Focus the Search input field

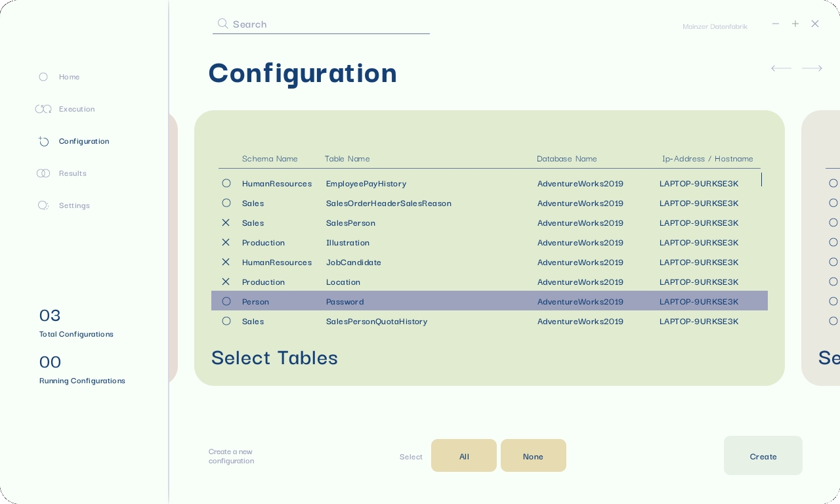pyautogui.click(x=328, y=24)
